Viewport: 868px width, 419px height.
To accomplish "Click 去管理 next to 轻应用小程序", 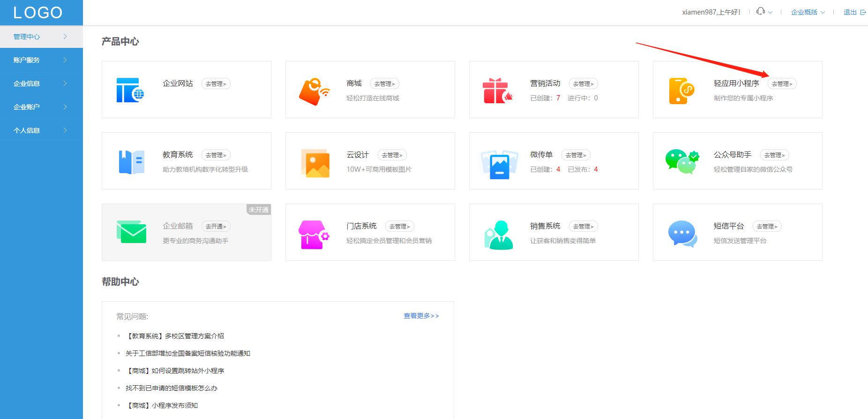I will click(x=782, y=84).
